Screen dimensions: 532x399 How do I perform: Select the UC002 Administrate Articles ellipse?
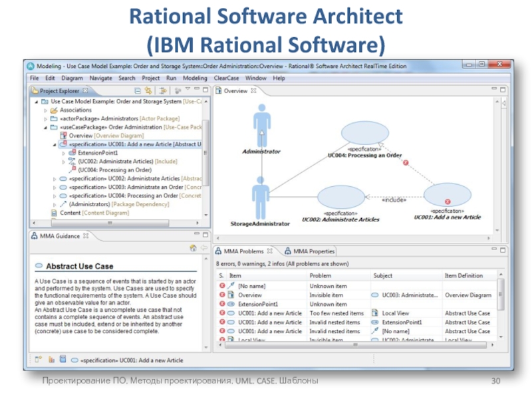pos(341,197)
